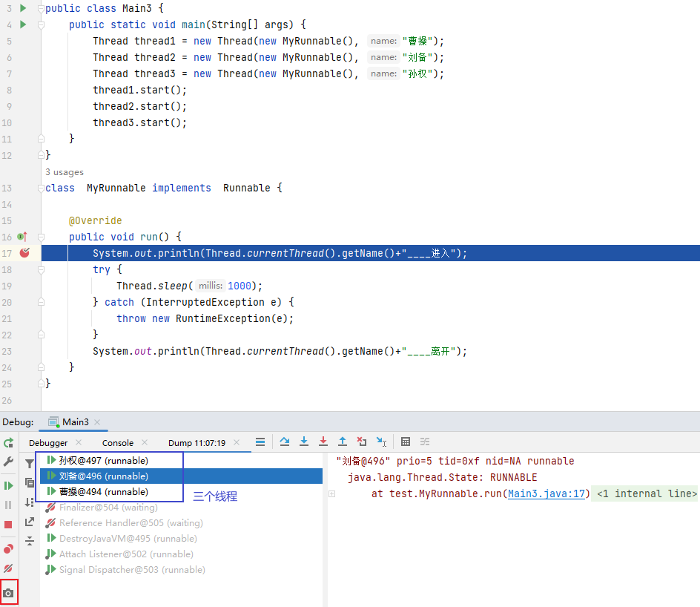Toggle the breakpoint on line 17
Viewport: 700px width, 607px height.
click(24, 253)
